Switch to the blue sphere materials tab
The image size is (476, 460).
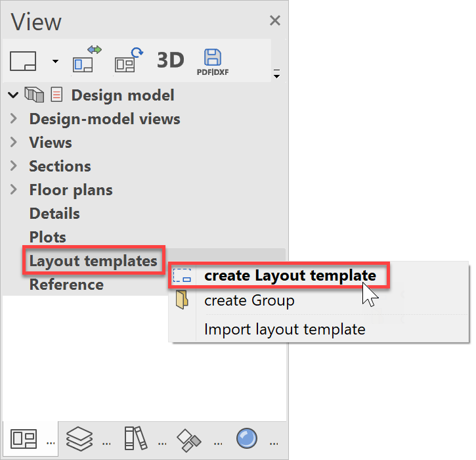[246, 438]
